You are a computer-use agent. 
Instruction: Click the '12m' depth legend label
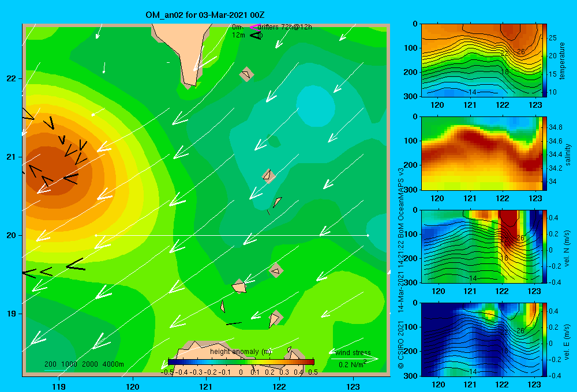pyautogui.click(x=238, y=35)
